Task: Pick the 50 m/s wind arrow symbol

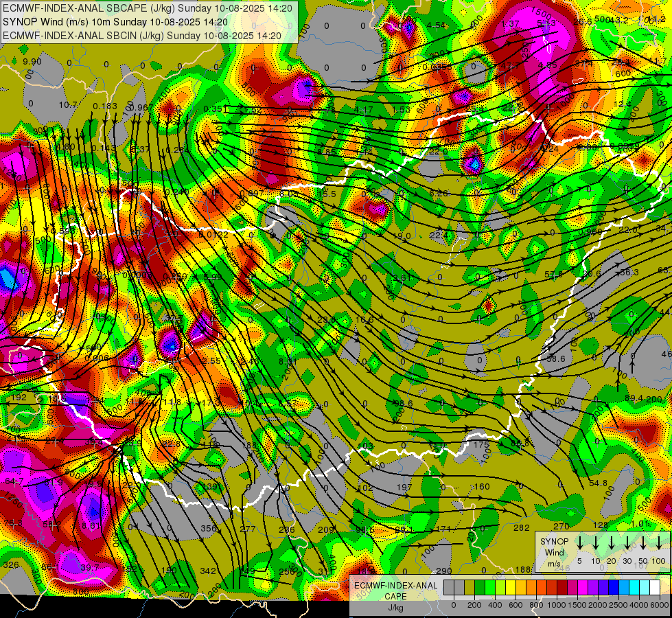Action: coord(643,543)
